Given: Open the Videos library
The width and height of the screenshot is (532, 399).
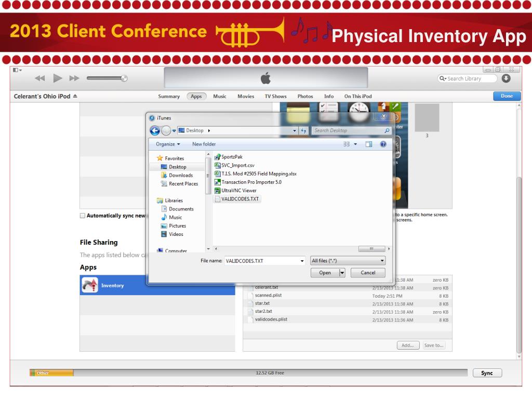Looking at the screenshot, I should [172, 234].
